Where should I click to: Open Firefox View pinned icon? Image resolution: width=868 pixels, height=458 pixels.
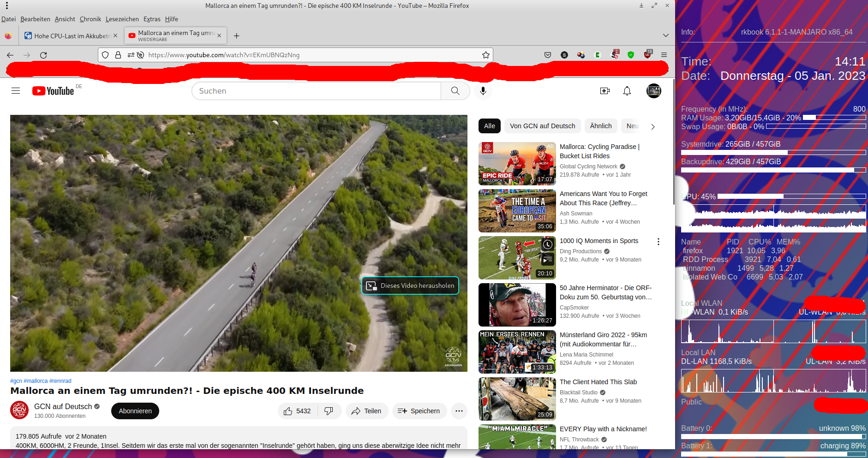point(8,36)
